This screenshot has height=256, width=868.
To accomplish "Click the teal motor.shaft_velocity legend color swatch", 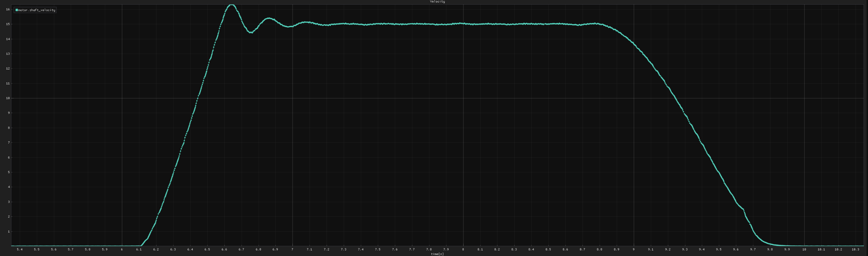I will [x=17, y=10].
